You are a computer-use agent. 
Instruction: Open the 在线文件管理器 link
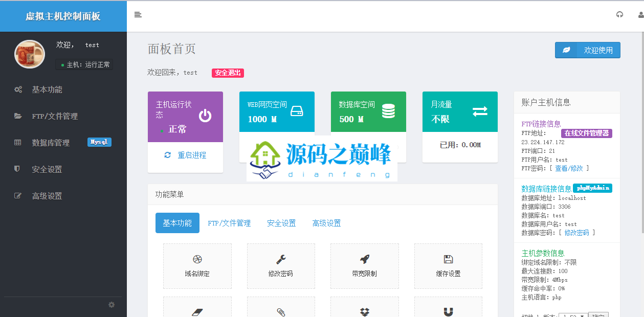(x=586, y=133)
